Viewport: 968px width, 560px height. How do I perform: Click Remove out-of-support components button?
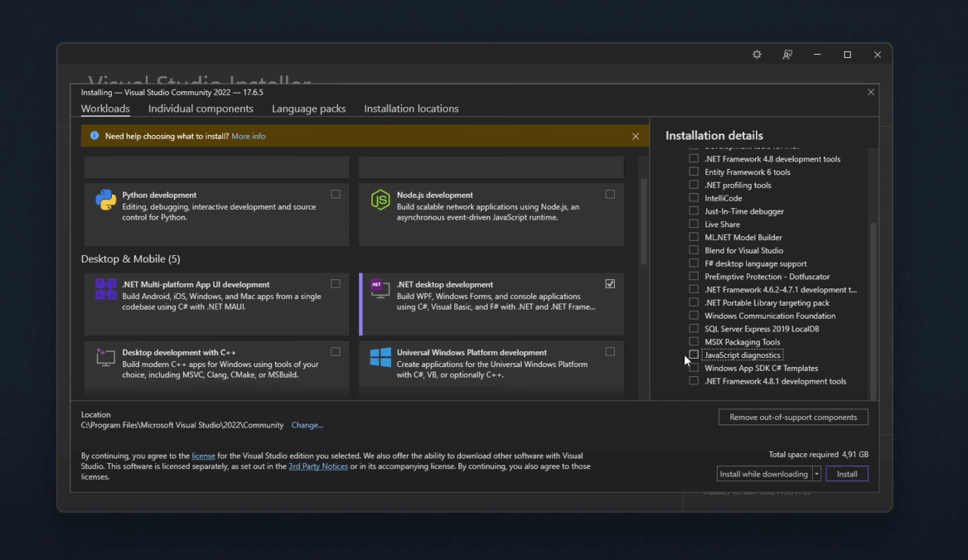coord(793,418)
